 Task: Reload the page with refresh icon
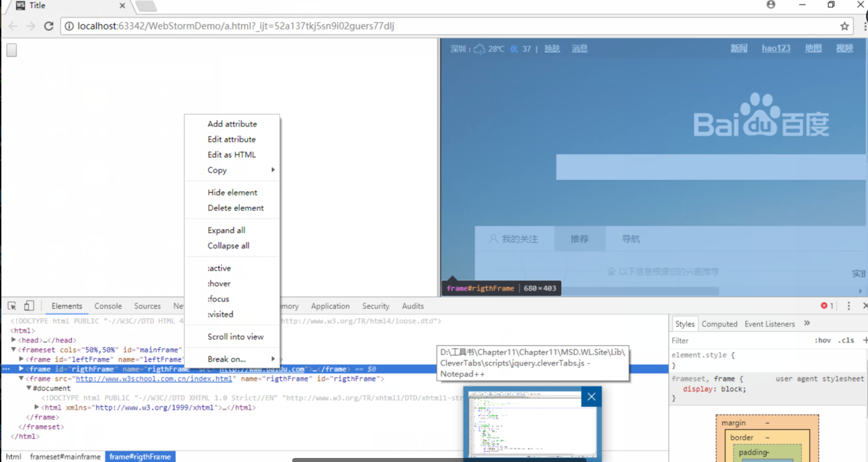(48, 26)
